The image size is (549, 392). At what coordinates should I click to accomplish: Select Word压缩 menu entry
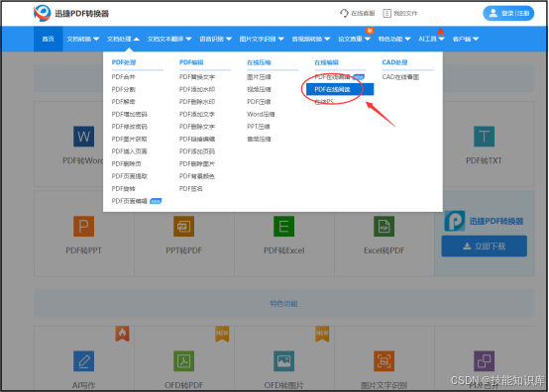(261, 115)
